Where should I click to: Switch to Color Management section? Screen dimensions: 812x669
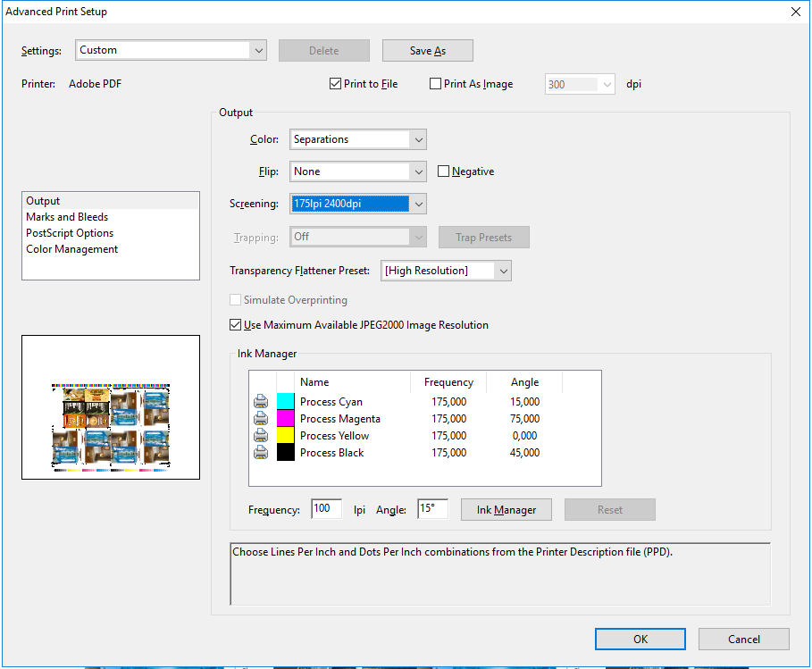(71, 249)
